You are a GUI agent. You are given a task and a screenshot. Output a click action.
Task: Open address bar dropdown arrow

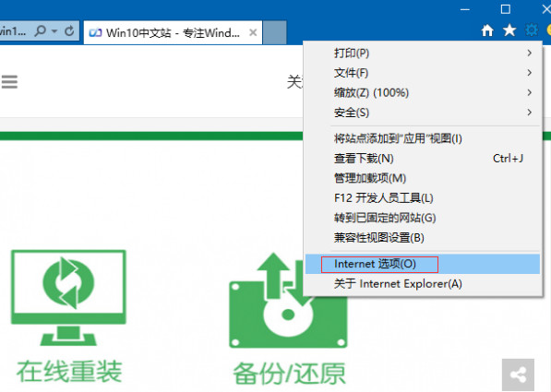54,31
